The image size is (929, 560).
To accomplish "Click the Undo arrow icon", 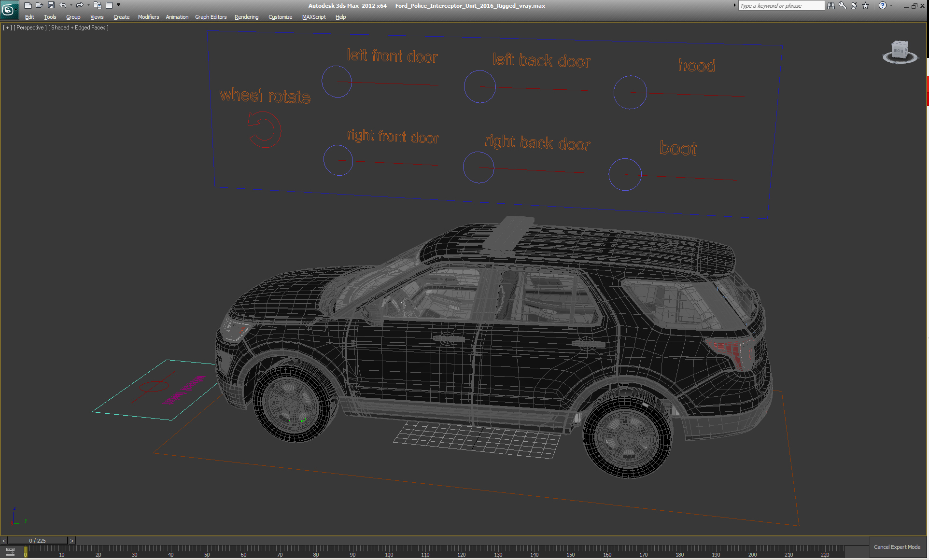I will [62, 5].
